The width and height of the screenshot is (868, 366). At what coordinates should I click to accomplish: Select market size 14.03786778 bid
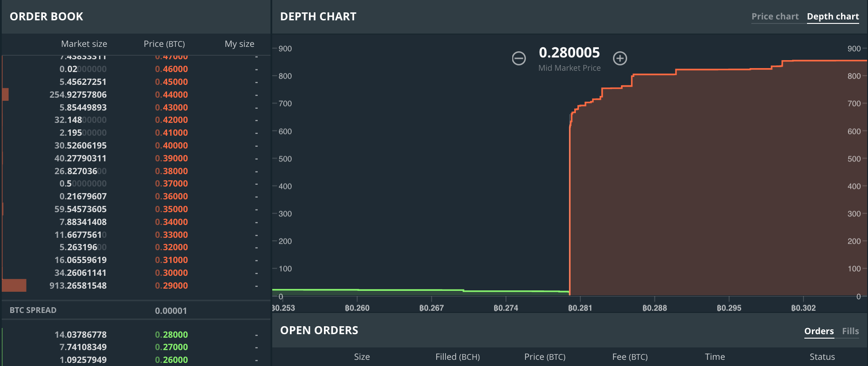(x=80, y=335)
